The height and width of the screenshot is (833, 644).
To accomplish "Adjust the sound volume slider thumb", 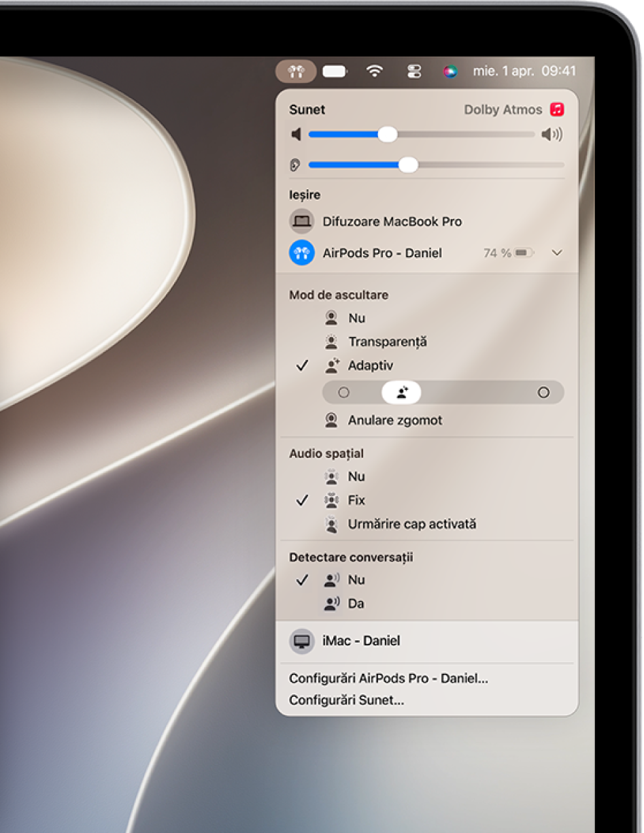I will (x=388, y=135).
